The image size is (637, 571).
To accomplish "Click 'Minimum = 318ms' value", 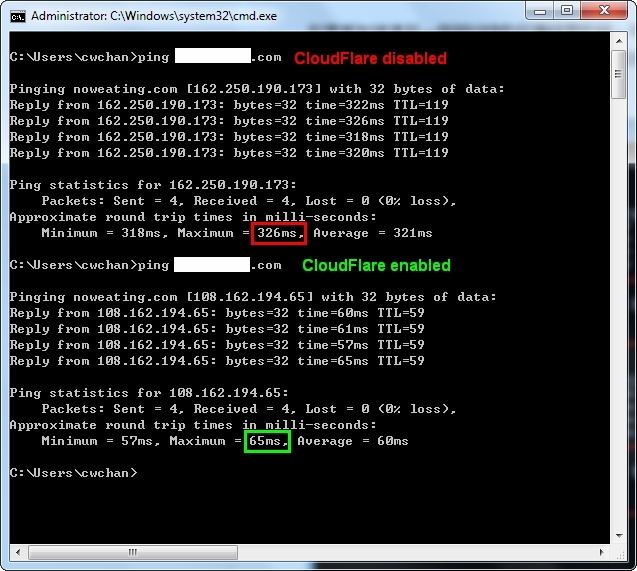I will pyautogui.click(x=104, y=233).
